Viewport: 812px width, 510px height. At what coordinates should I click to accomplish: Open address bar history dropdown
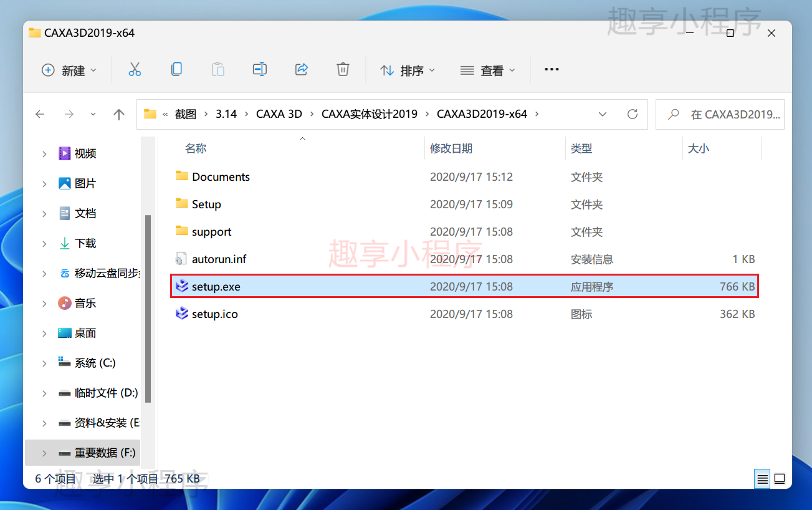pos(603,114)
